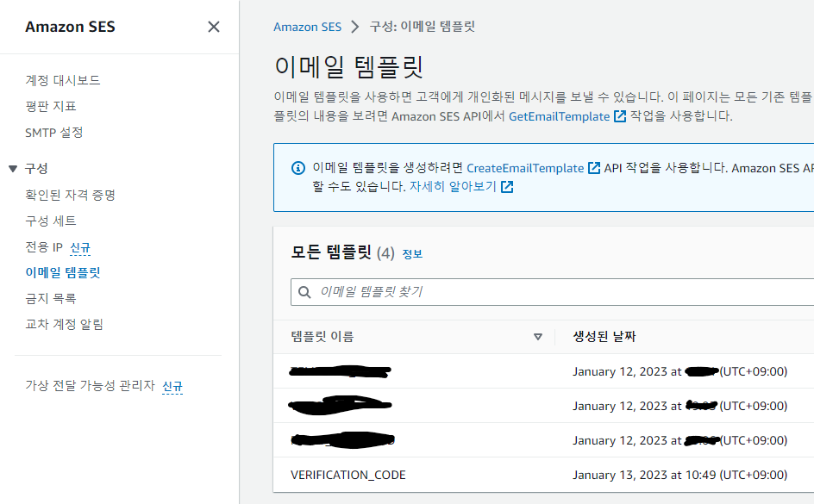Go to SMTP 설정
The height and width of the screenshot is (504, 814).
(54, 132)
